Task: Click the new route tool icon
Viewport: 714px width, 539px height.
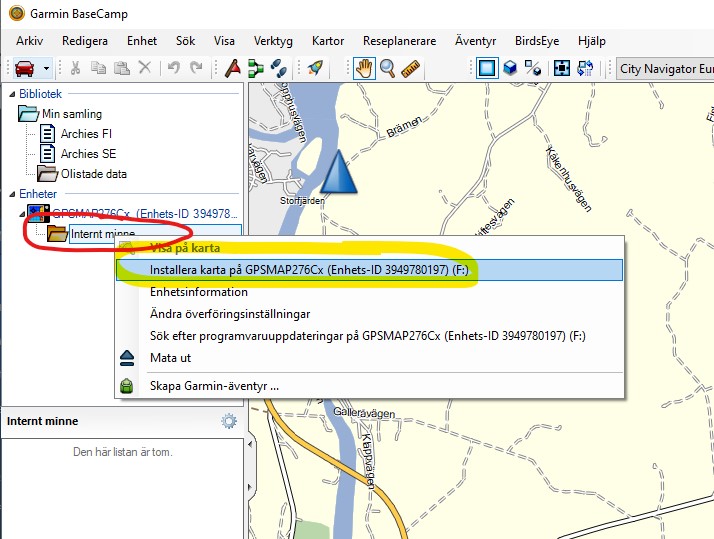Action: pos(256,68)
